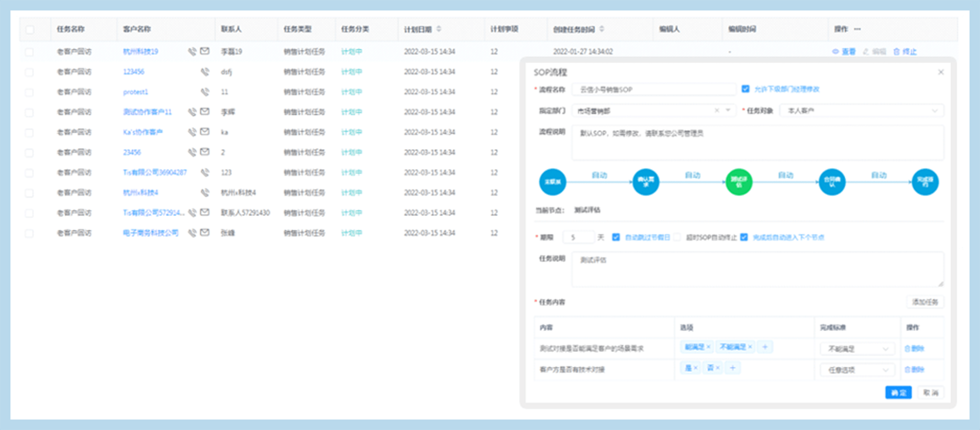Image resolution: width=980 pixels, height=430 pixels.
Task: Click the email icon for 电子商务科技公司
Action: click(205, 233)
